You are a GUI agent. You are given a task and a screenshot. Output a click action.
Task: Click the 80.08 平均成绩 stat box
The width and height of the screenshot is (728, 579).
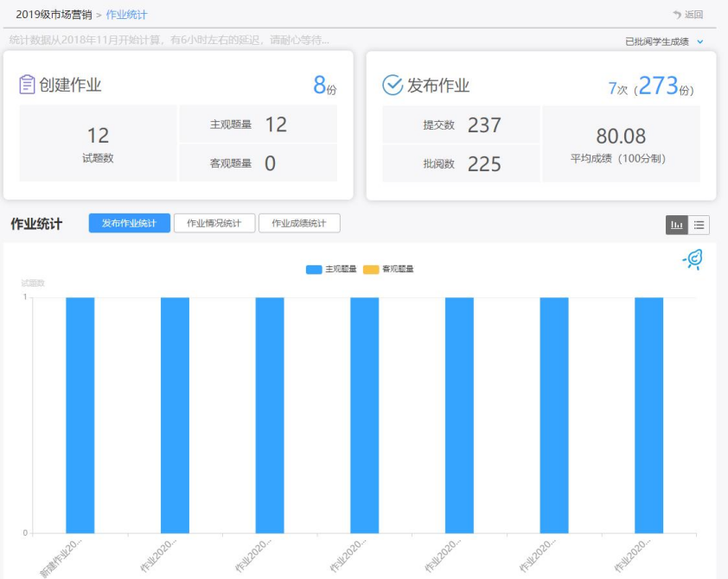pos(620,144)
